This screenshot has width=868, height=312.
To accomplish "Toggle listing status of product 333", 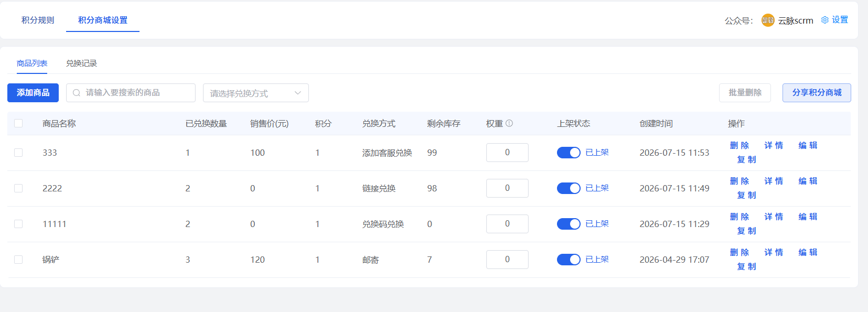I will point(569,153).
